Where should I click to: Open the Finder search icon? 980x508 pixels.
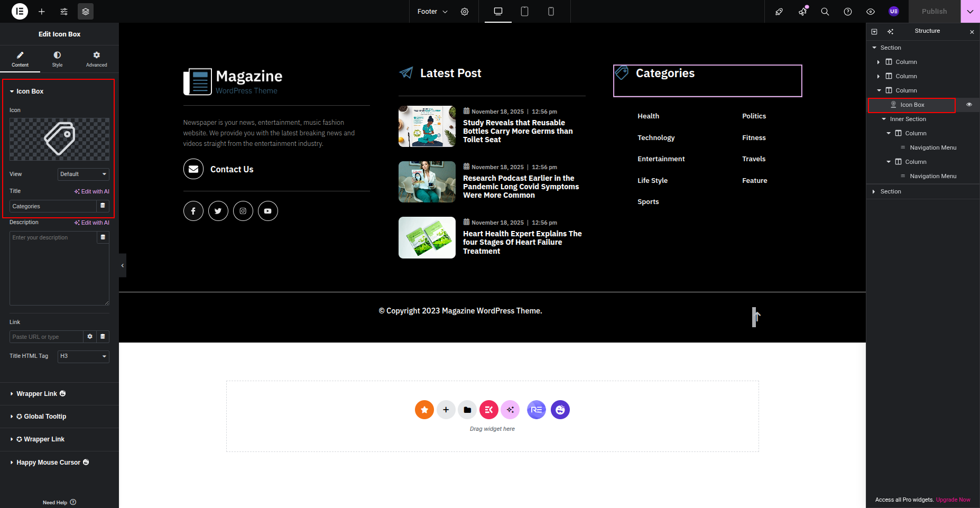[x=825, y=11]
